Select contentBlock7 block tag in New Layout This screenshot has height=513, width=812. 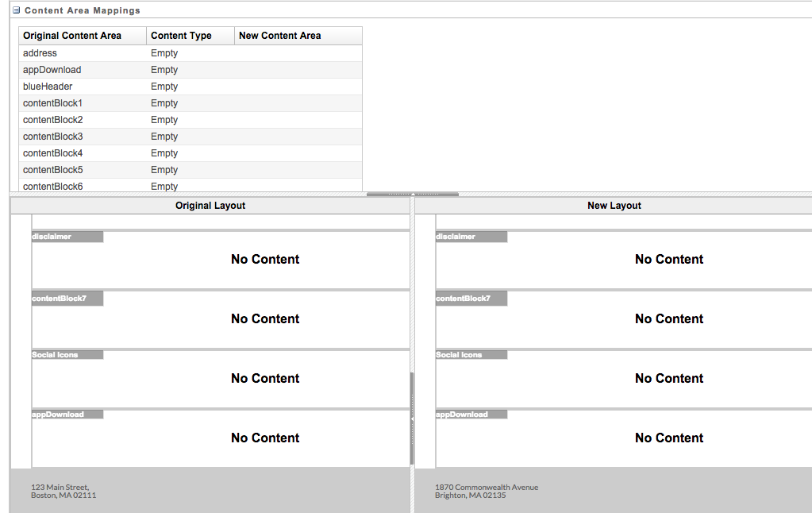(x=471, y=299)
